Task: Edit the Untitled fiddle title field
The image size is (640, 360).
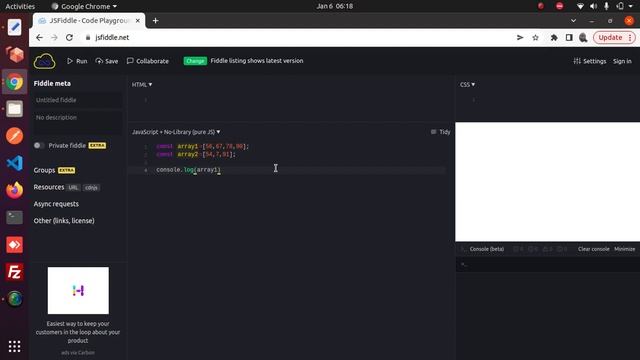Action: point(78,100)
